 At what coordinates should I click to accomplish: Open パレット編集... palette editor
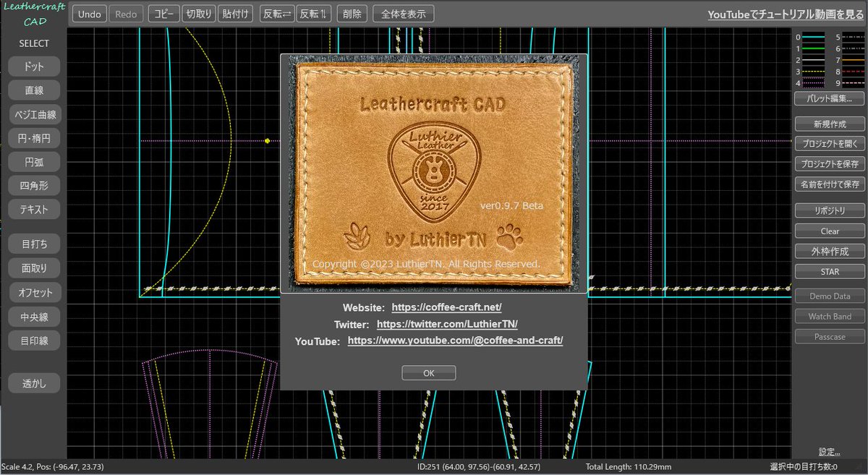pyautogui.click(x=830, y=98)
